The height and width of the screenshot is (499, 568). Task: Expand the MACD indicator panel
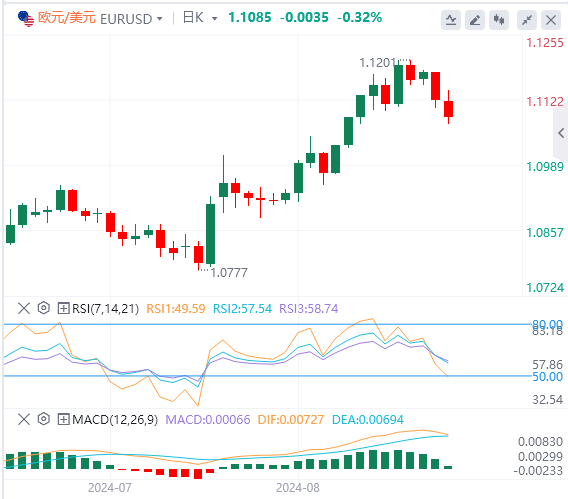pos(63,419)
